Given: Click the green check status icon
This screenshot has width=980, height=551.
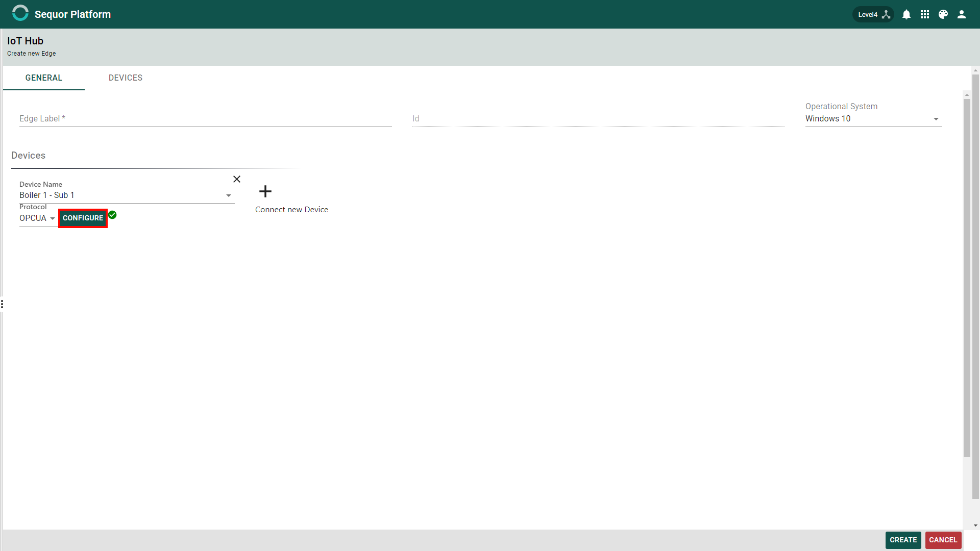Looking at the screenshot, I should tap(112, 215).
